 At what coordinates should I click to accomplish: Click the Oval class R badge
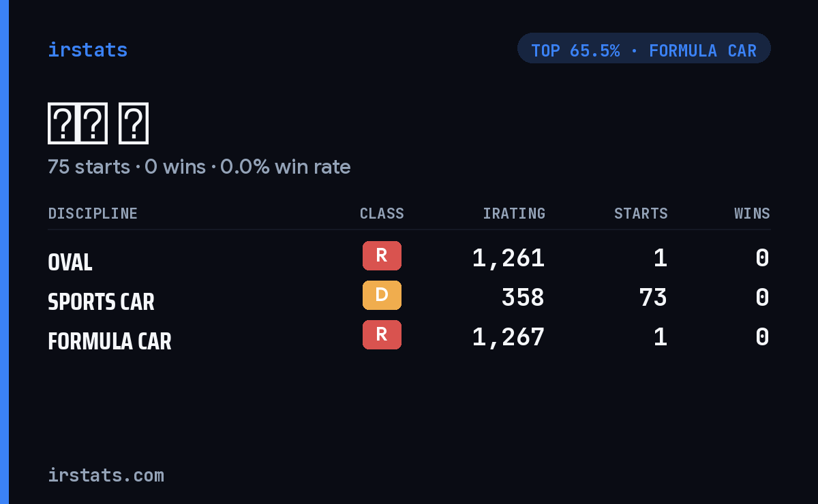[x=382, y=255]
